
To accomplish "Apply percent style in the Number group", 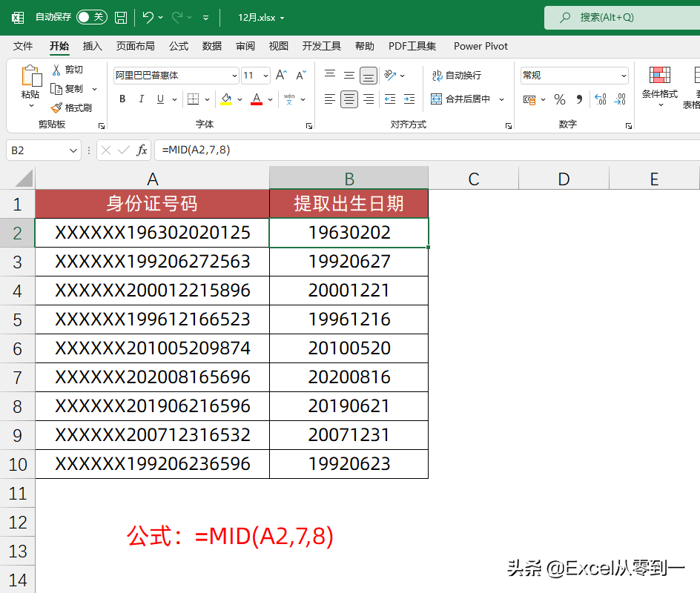I will point(560,99).
